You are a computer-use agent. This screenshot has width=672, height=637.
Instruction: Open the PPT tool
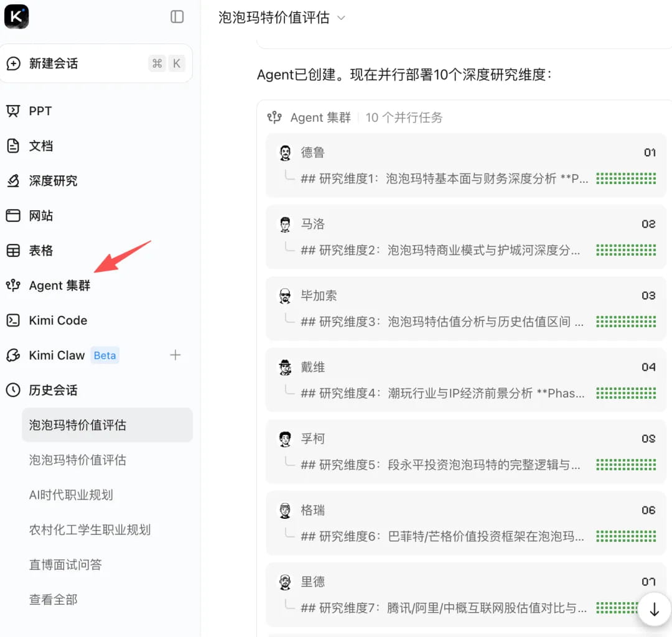point(40,111)
